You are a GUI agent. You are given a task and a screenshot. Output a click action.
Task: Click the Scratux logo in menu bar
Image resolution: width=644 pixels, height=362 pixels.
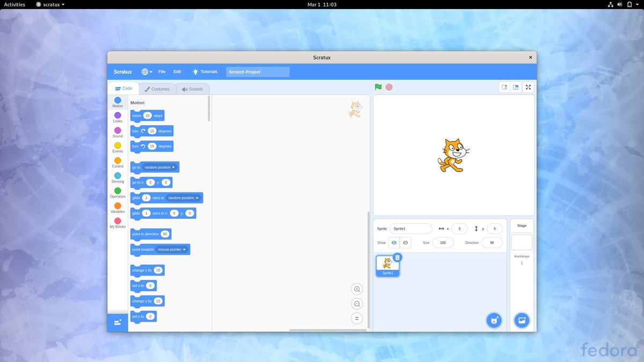[x=122, y=72]
